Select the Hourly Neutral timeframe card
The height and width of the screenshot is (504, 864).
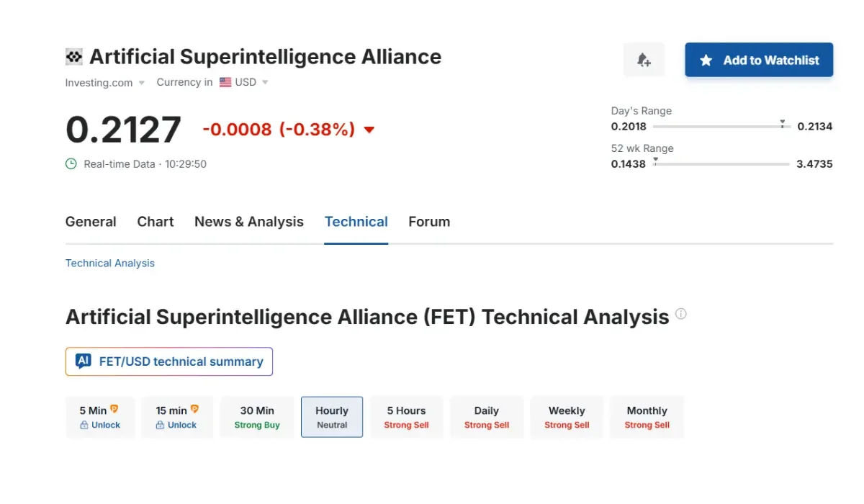[331, 417]
